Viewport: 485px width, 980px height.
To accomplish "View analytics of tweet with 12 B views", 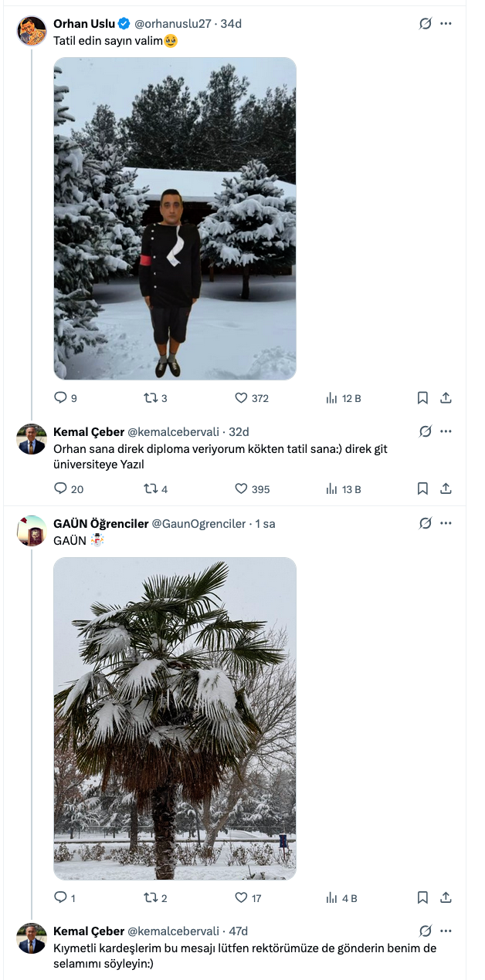I will coord(332,398).
